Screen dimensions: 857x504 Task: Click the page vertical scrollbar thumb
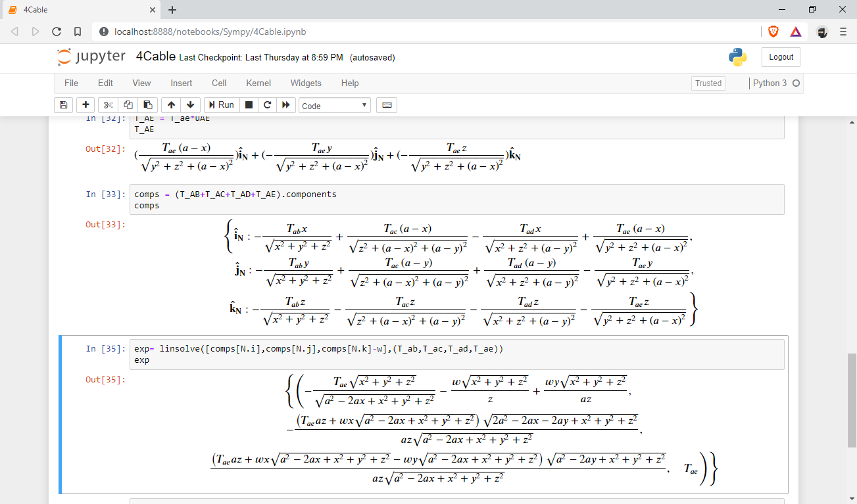[852, 400]
